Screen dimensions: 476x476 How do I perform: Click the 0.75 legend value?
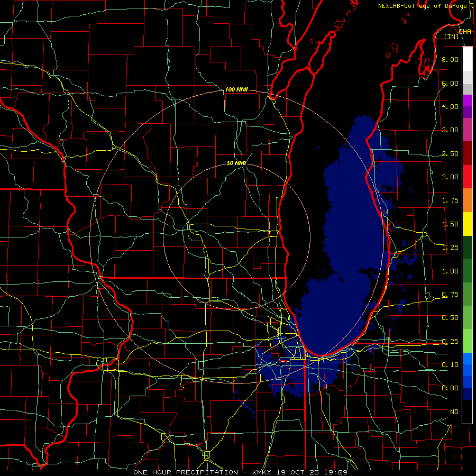[x=450, y=295]
